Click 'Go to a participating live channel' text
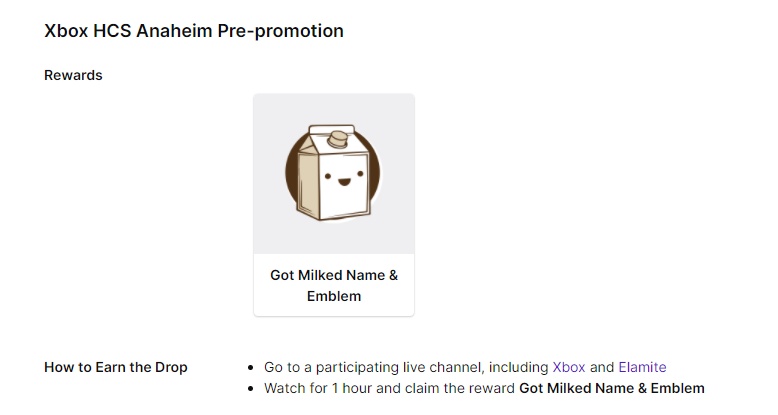 375,367
